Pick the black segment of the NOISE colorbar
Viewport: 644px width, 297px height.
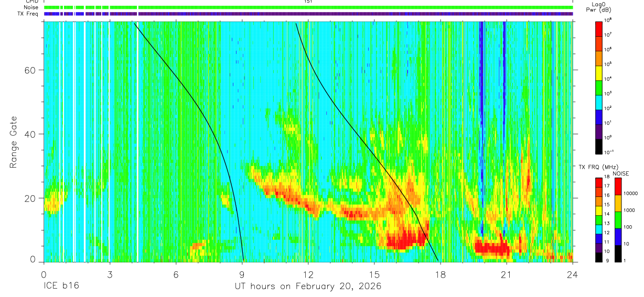[x=617, y=253]
